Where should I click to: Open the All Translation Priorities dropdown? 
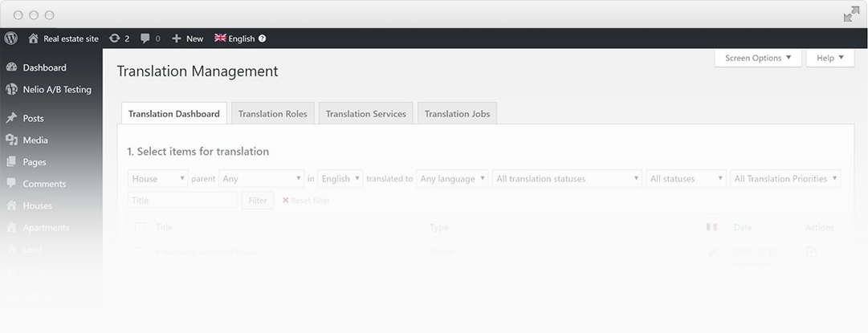point(784,179)
